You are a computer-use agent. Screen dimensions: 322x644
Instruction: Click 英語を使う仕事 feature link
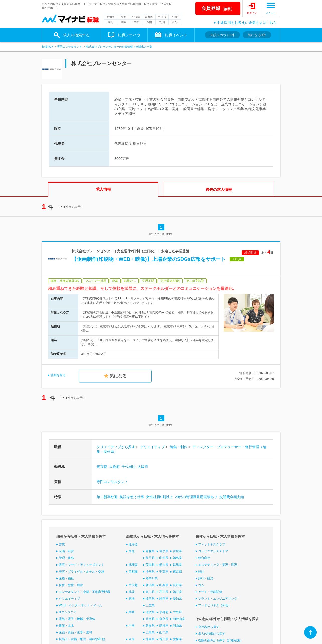click(x=132, y=497)
